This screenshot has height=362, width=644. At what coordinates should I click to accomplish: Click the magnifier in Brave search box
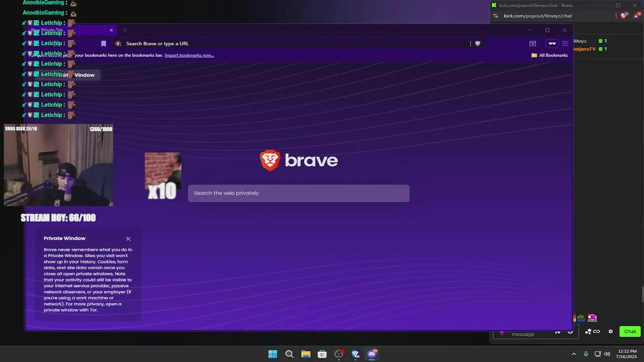coord(400,193)
